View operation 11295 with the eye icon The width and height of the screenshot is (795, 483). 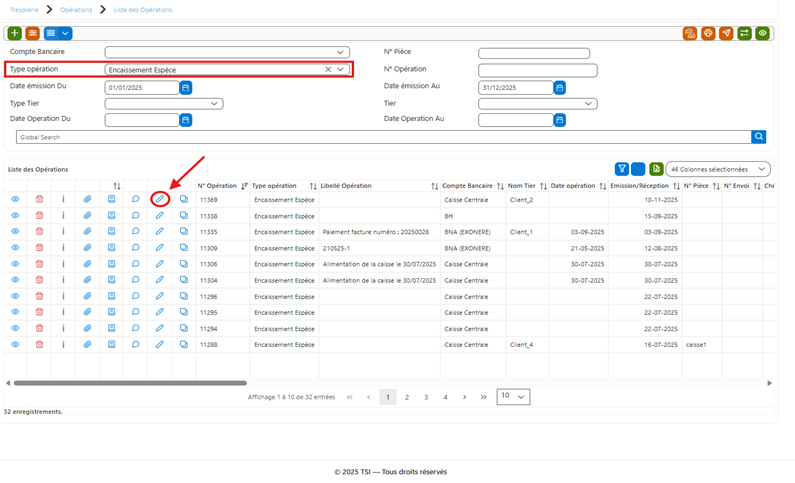(x=15, y=312)
